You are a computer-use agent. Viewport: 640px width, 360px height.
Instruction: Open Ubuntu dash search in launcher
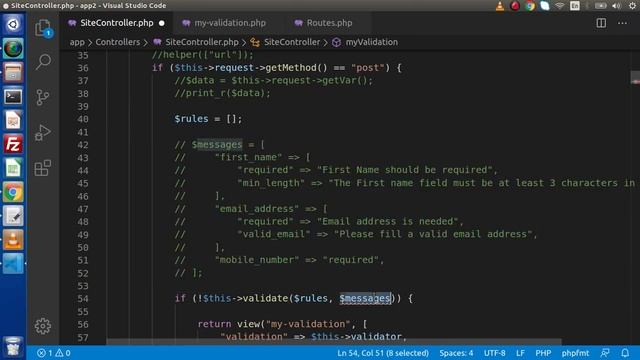tap(13, 24)
